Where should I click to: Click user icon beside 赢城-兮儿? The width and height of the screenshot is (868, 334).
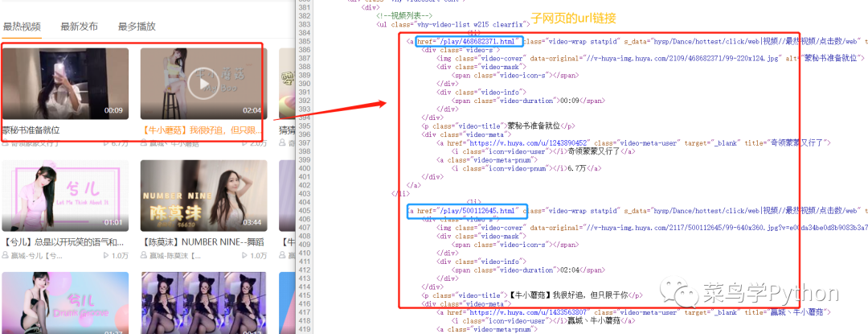click(5, 256)
